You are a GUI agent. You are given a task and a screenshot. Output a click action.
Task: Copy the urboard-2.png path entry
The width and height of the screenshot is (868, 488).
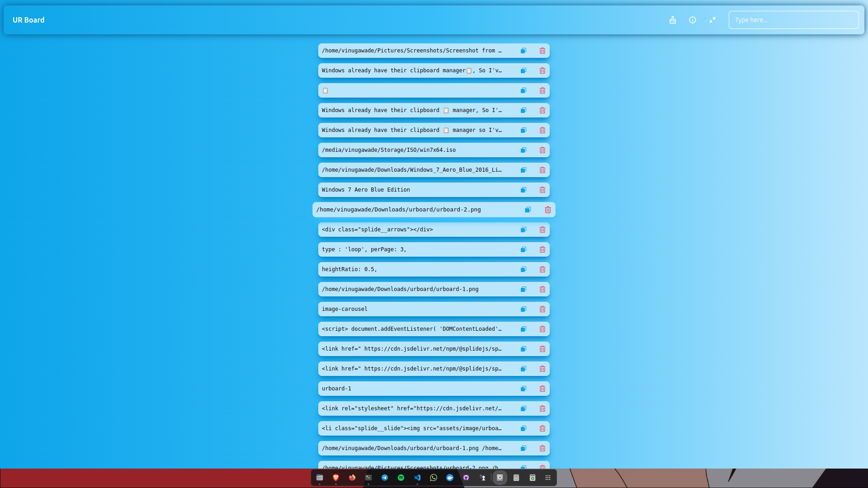click(528, 210)
